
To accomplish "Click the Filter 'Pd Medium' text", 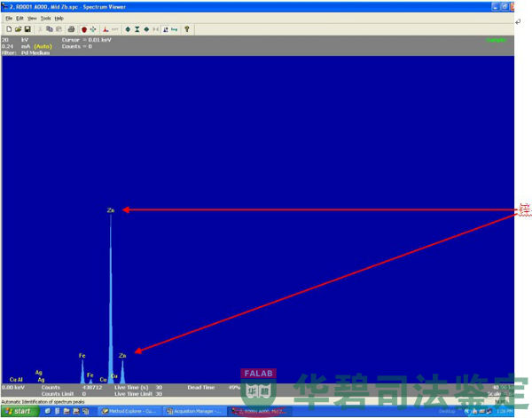I will [x=35, y=53].
